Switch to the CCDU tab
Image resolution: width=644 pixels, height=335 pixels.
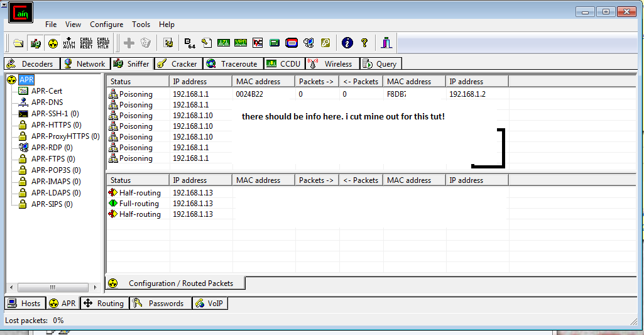284,63
